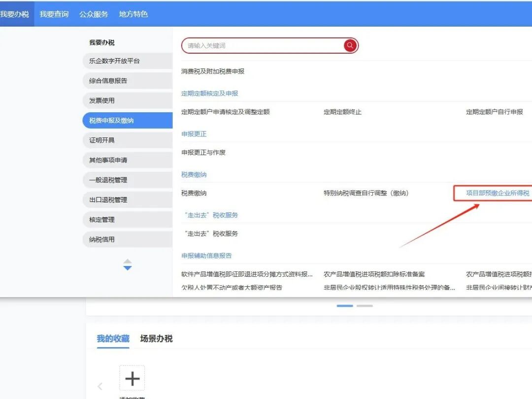
Task: Select the blue first-page carousel indicator
Action: pos(345,306)
